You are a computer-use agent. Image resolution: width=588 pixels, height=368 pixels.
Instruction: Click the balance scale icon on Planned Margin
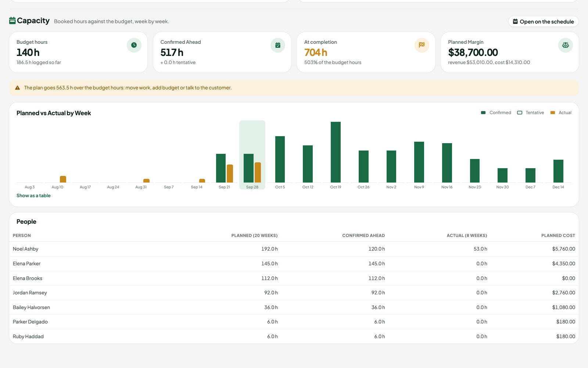coord(566,45)
